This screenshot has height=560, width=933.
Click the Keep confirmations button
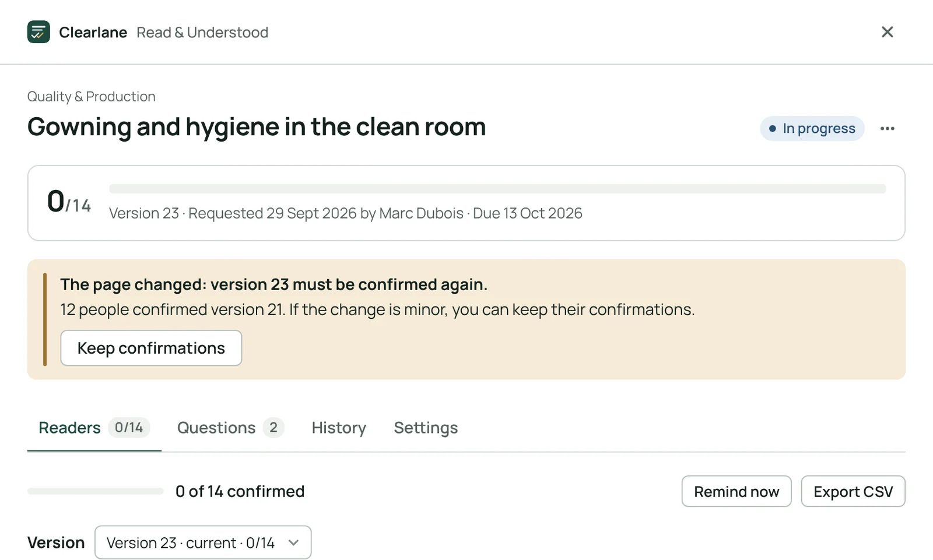pos(151,348)
